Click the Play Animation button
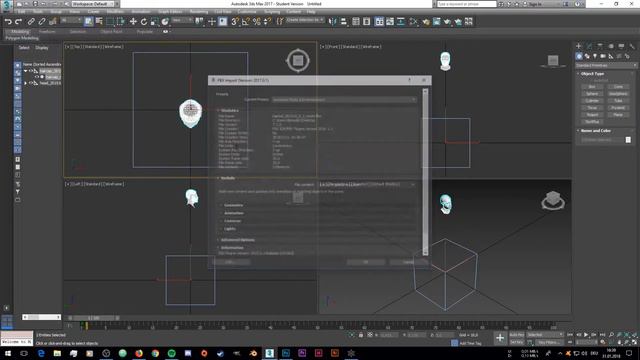This screenshot has width=640, height=360. coord(586,335)
